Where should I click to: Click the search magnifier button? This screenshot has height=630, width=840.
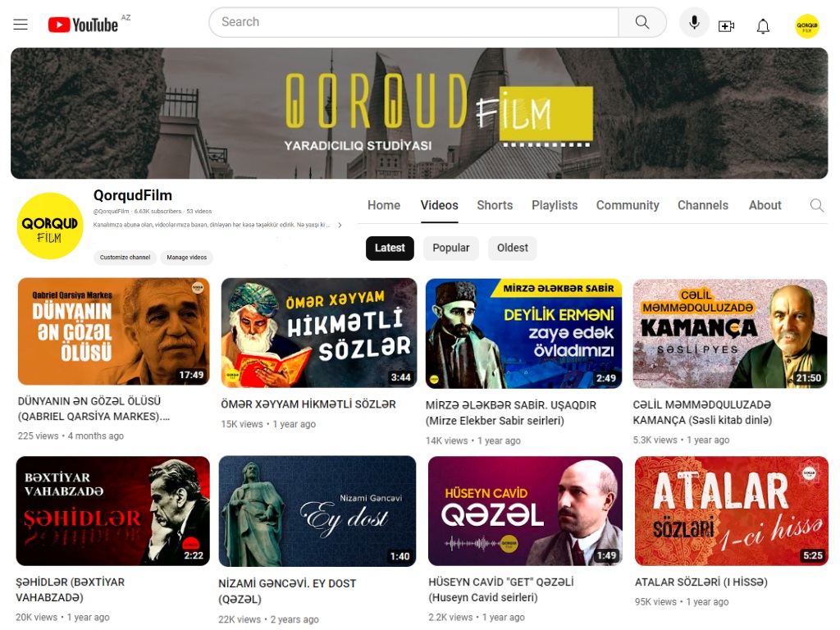pos(642,22)
